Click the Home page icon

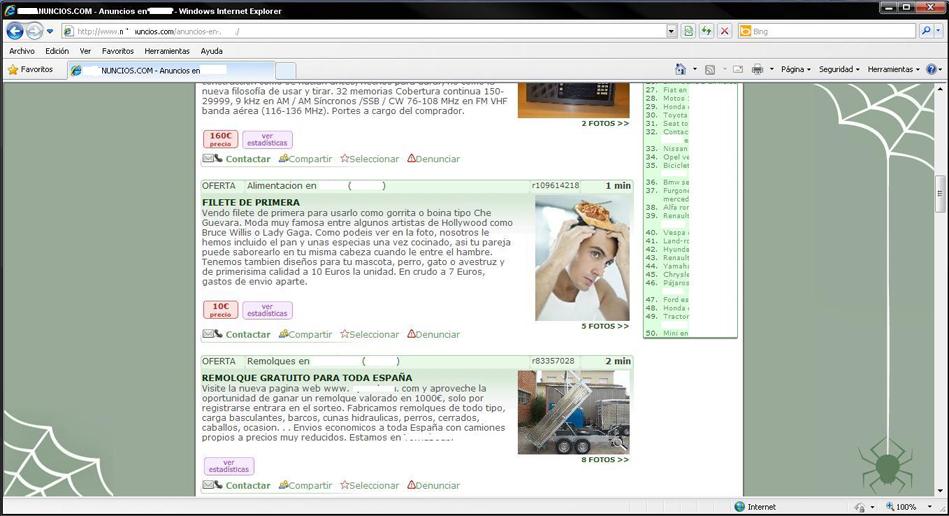pos(680,69)
